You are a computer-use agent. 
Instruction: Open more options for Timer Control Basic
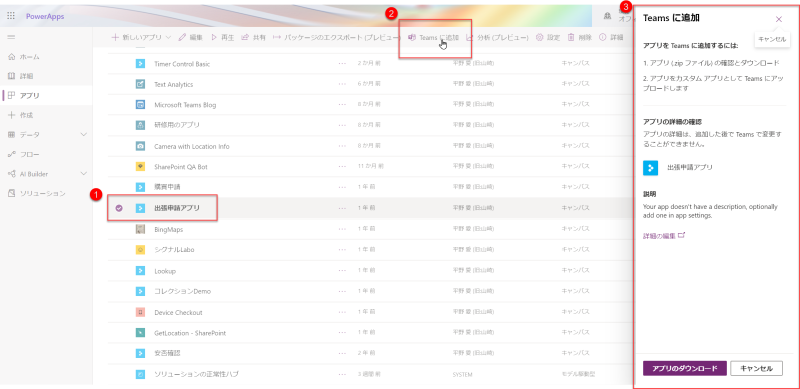coord(342,64)
